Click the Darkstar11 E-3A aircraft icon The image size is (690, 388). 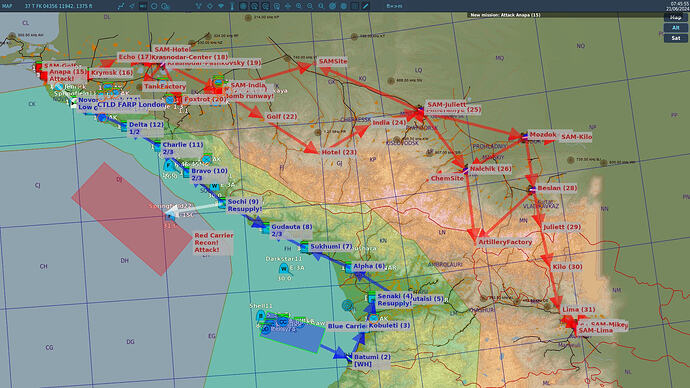click(284, 268)
